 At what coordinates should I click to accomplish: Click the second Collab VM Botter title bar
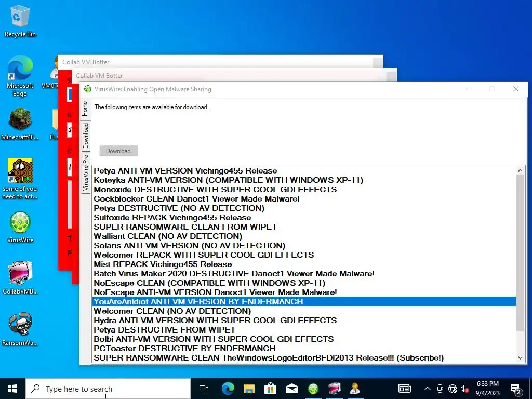coord(234,75)
